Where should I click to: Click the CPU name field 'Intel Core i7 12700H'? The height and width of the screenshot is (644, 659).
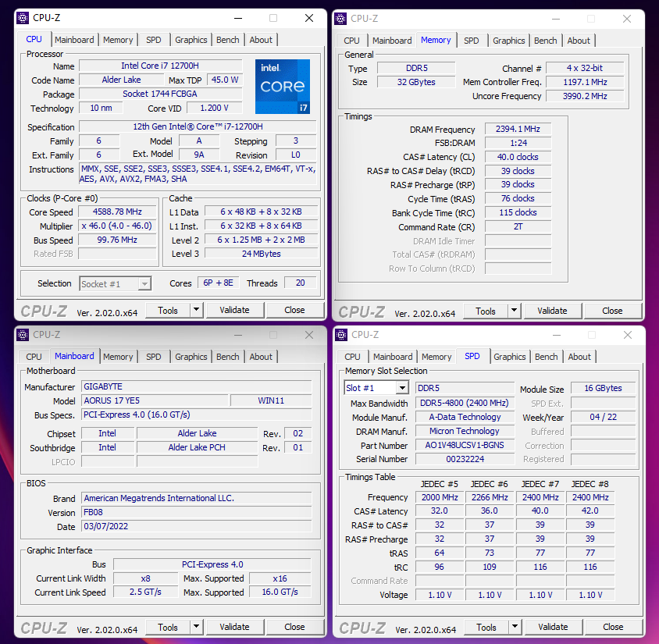(161, 66)
